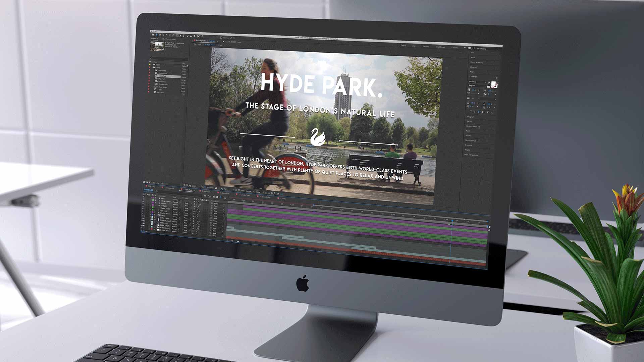Viewport: 644px width, 362px height.
Task: Switch to the Small Screen workspace
Action: [x=440, y=47]
